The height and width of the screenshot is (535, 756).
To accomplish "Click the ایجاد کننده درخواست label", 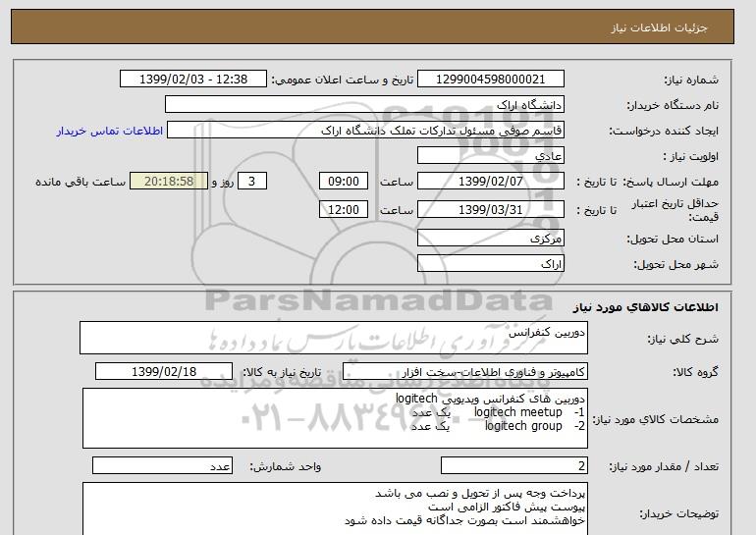I will click(664, 131).
